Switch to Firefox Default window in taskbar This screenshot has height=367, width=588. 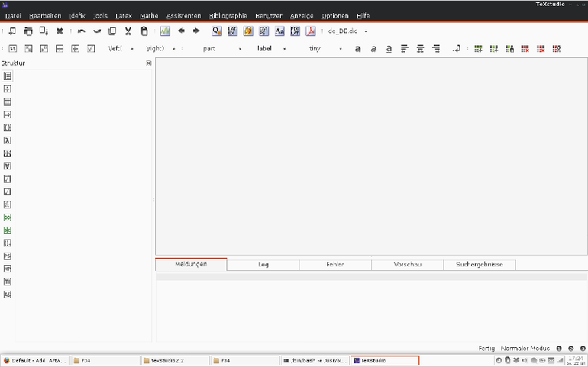35,361
